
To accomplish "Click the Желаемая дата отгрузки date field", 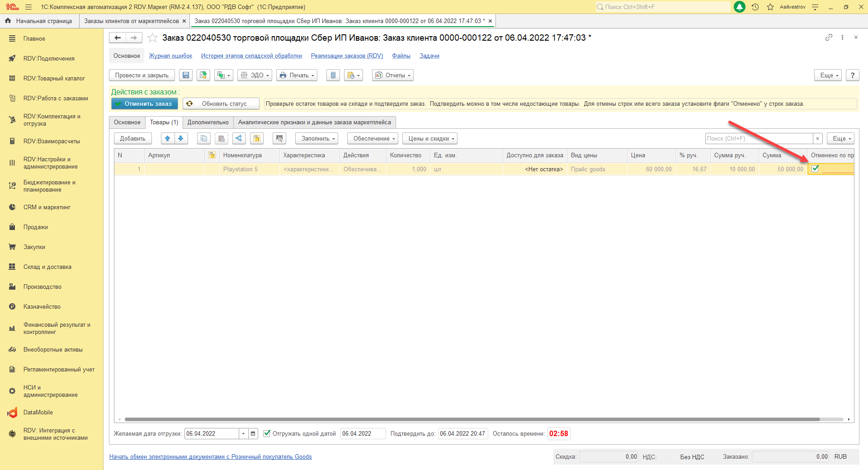I will coord(212,434).
